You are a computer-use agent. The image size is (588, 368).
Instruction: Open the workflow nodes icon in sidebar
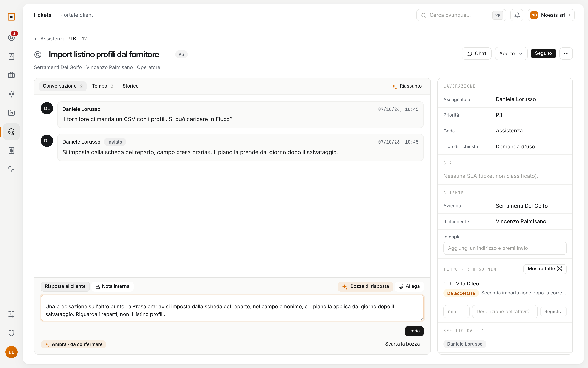[11, 169]
